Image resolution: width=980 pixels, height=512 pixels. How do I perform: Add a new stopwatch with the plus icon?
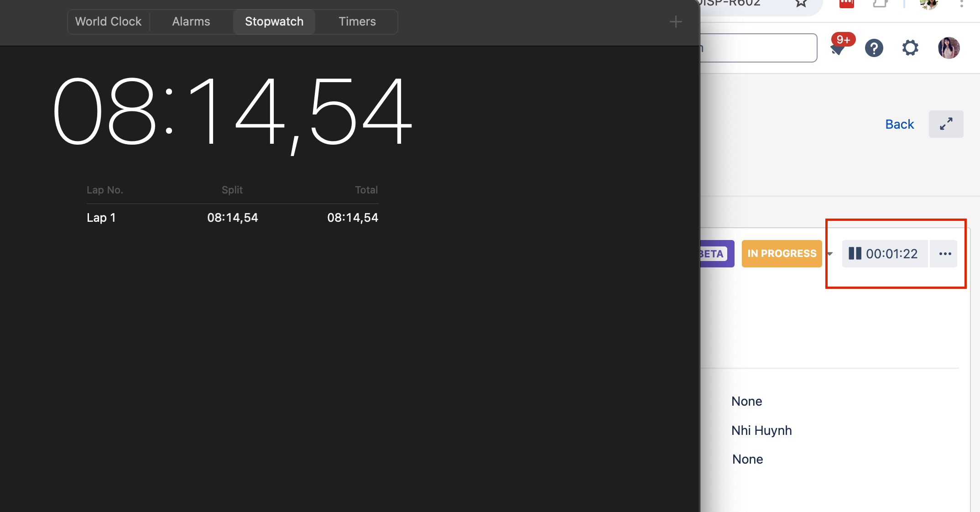tap(676, 21)
